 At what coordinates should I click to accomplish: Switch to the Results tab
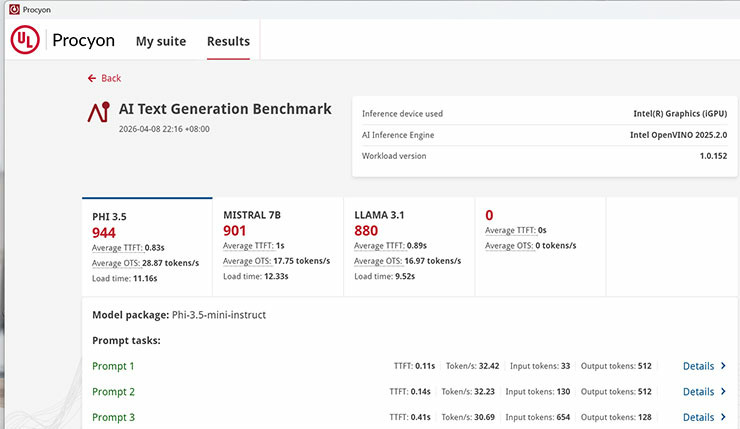228,41
